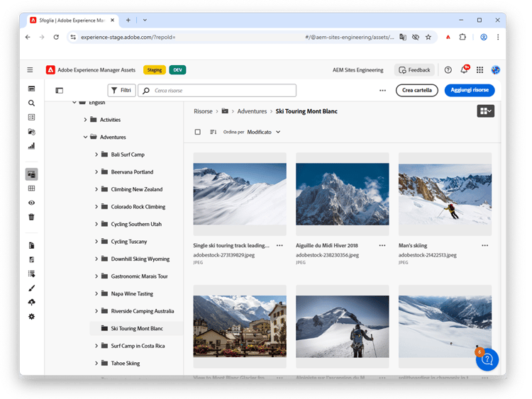
Task: Expand the Climbing New Zealand folder
Action: (x=96, y=189)
